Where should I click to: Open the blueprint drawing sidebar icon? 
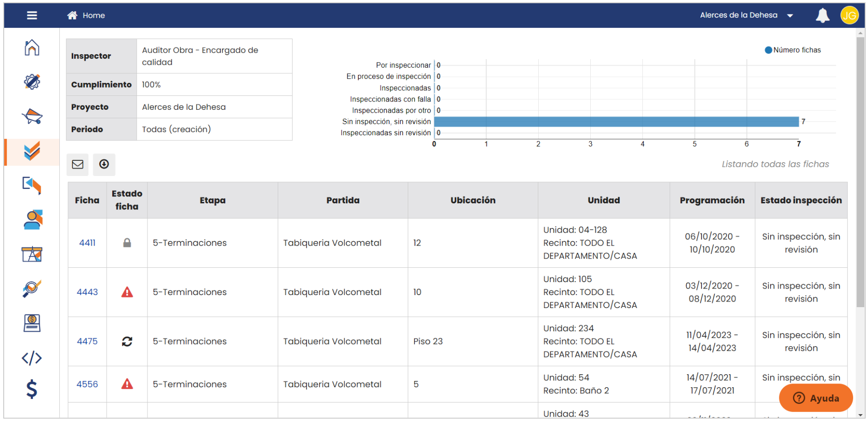(x=32, y=254)
